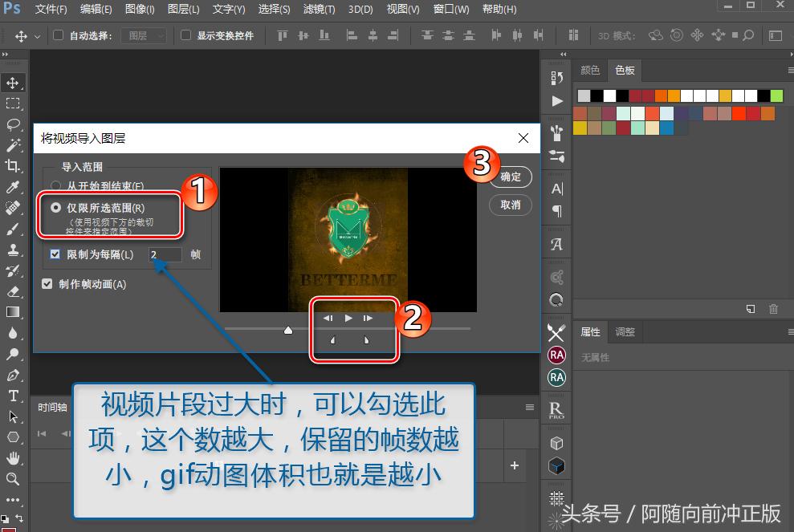The image size is (794, 532).
Task: Enable the 自动选择 checkbox in the options bar
Action: (x=57, y=35)
